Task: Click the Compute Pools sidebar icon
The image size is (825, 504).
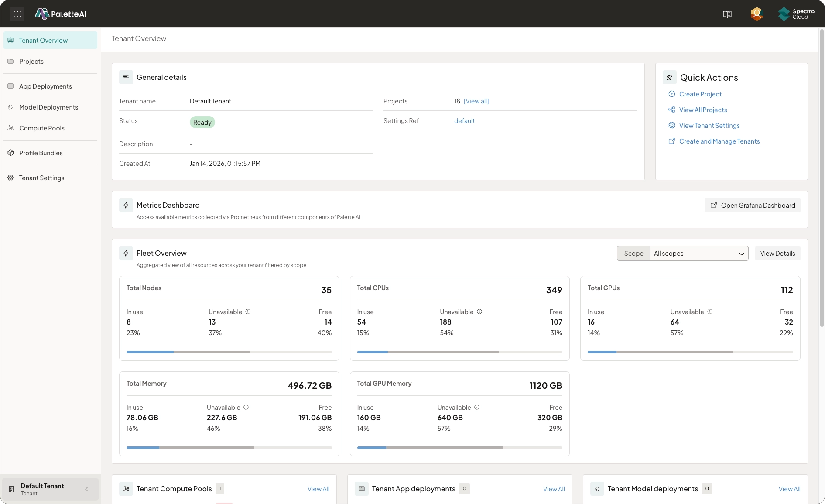Action: [10, 128]
